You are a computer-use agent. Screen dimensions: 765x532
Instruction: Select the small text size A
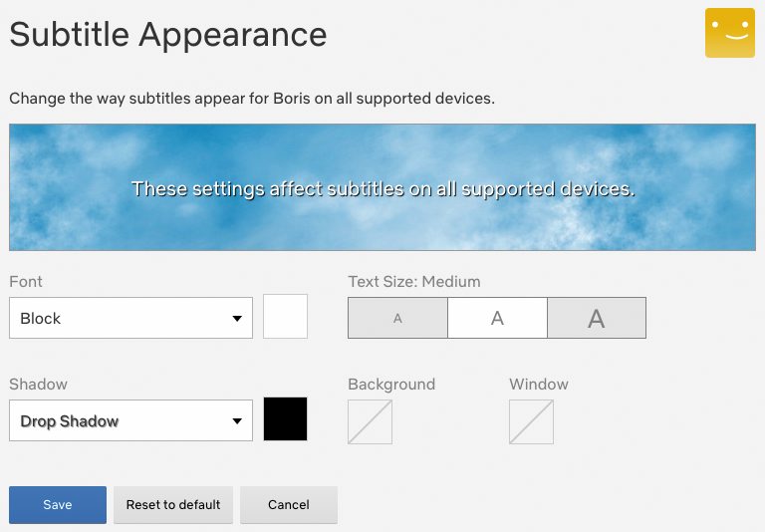(x=397, y=318)
